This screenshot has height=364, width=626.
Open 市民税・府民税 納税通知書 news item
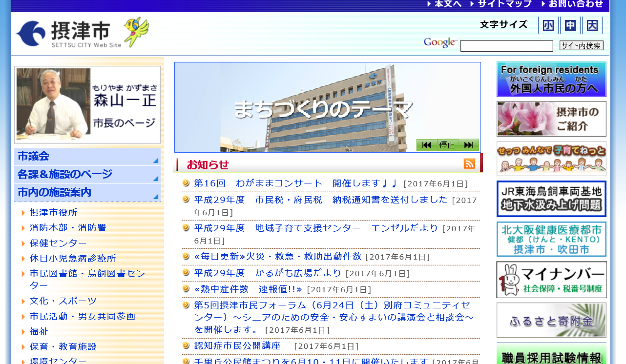tap(321, 200)
